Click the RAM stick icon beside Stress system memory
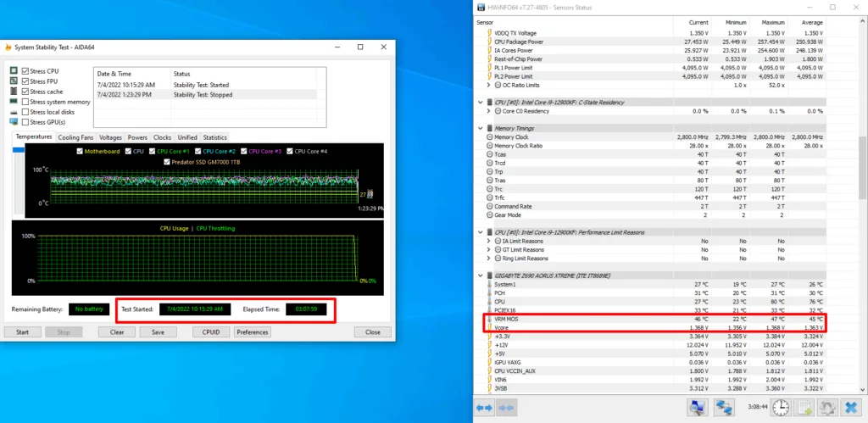This screenshot has width=868, height=423. (x=14, y=102)
